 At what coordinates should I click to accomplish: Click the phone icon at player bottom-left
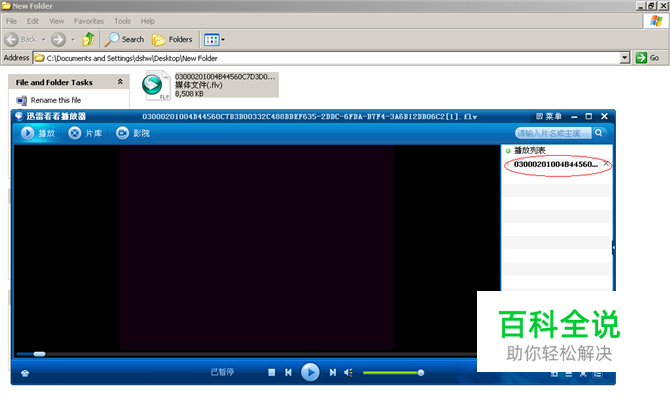25,373
